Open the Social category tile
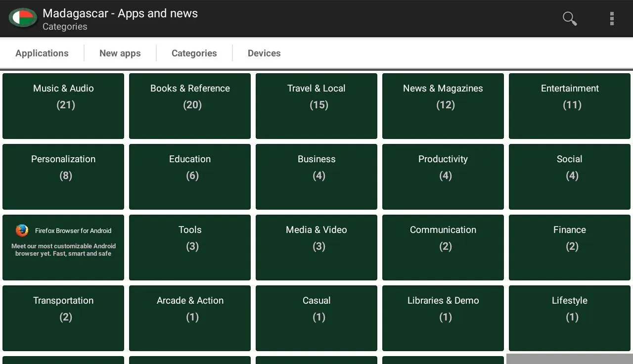This screenshot has width=633, height=364. click(x=570, y=177)
